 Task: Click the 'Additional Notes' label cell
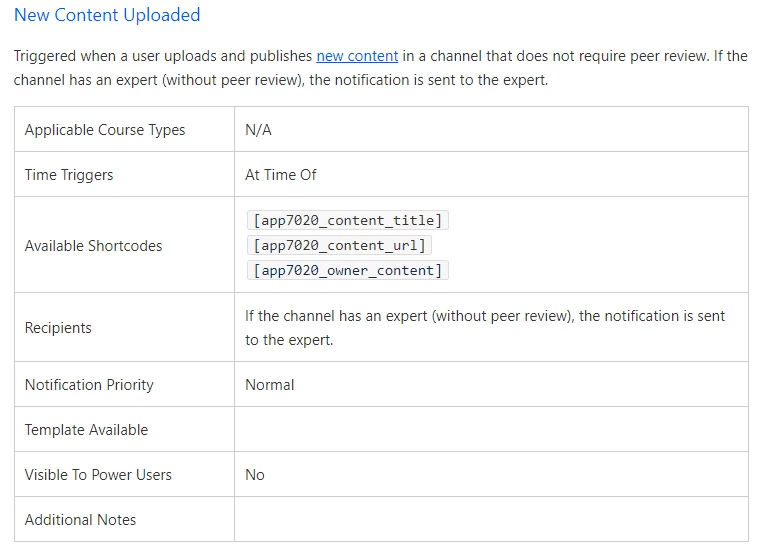click(x=80, y=520)
